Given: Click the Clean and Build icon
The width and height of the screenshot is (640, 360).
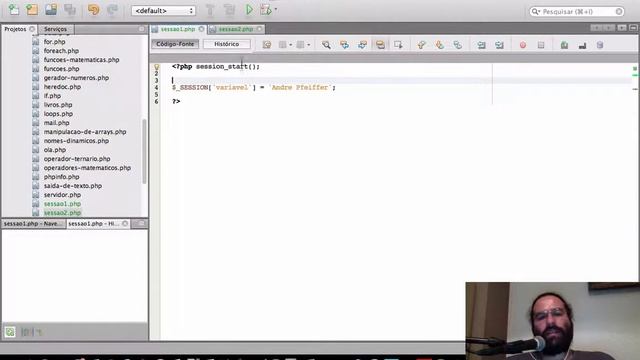Looking at the screenshot, I should click(229, 10).
